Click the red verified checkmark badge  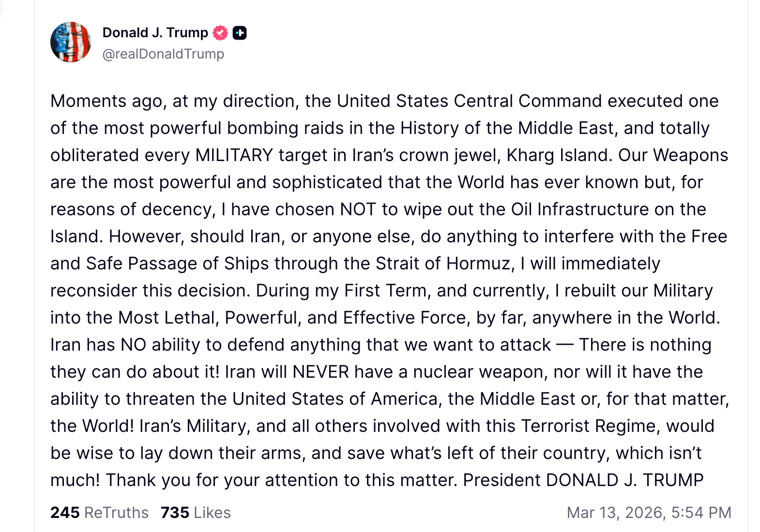coord(220,33)
